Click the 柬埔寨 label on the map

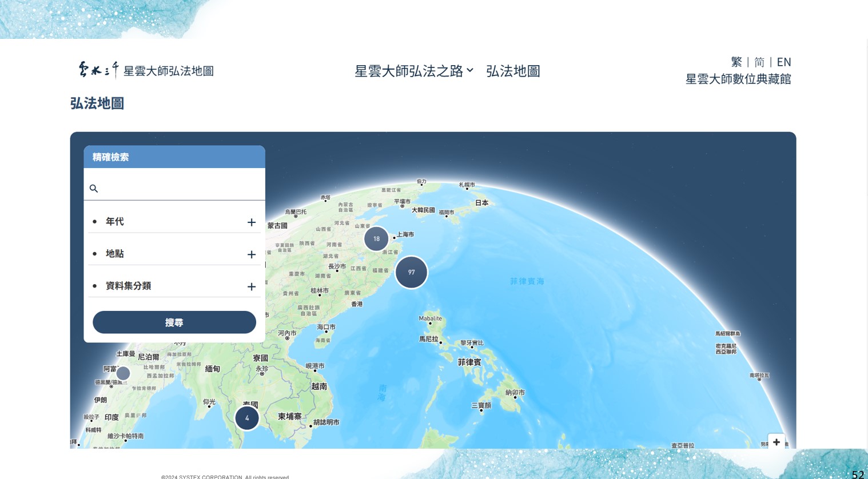coord(289,417)
